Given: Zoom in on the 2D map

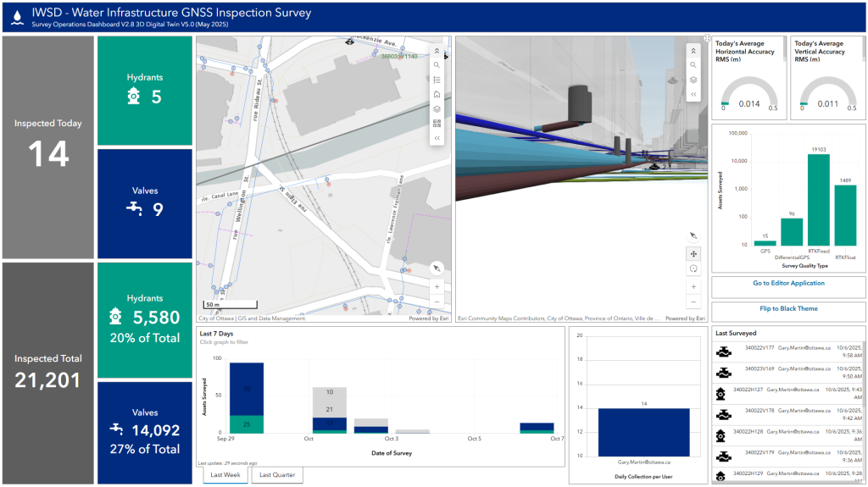Looking at the screenshot, I should pos(437,287).
